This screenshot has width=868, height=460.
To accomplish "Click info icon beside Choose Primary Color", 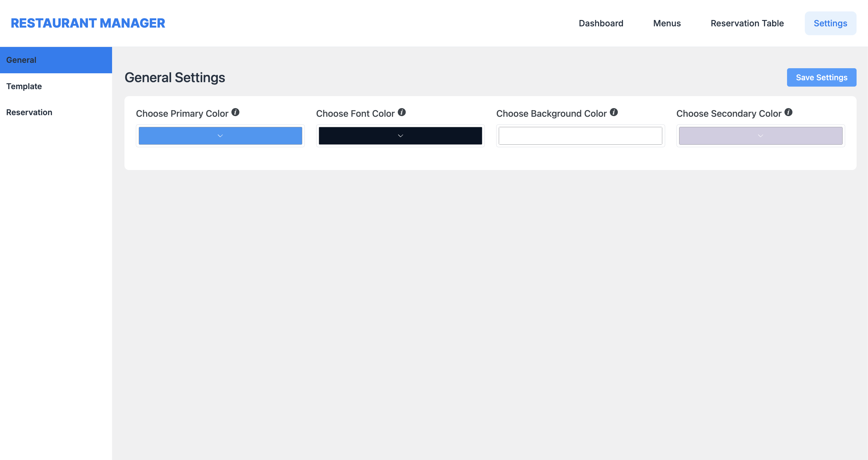I will coord(235,112).
